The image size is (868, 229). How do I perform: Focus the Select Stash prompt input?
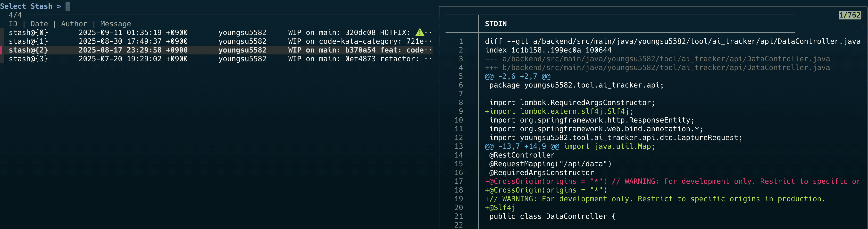[x=68, y=6]
